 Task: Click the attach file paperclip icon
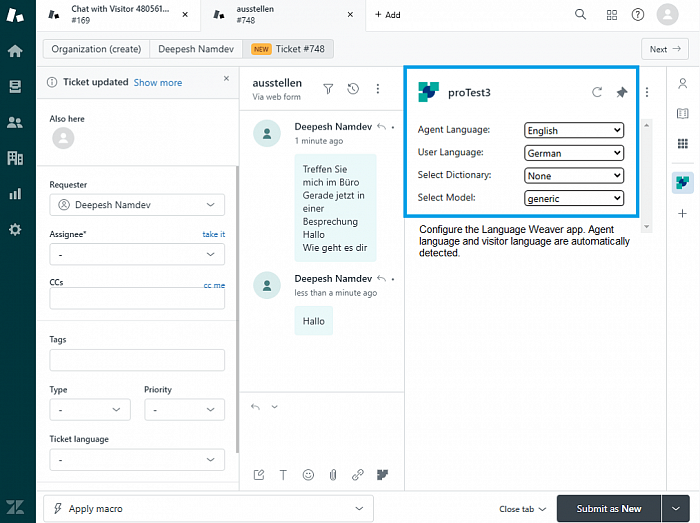pyautogui.click(x=333, y=475)
